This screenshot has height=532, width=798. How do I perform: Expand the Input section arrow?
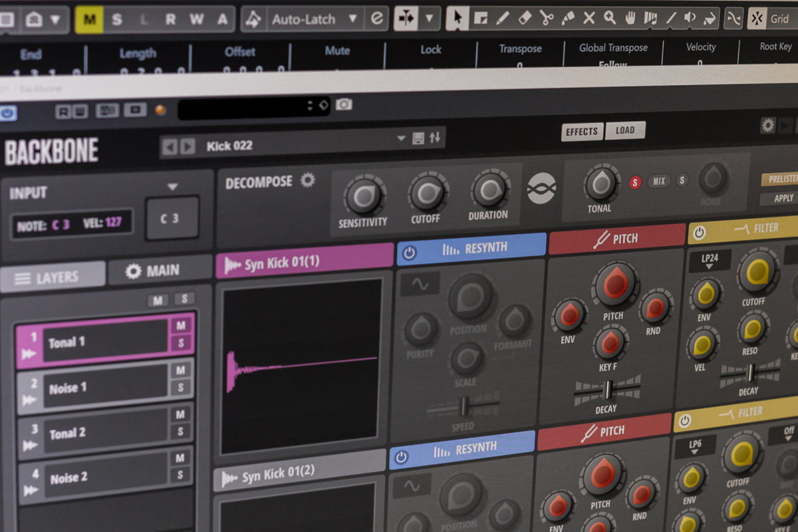point(173,187)
